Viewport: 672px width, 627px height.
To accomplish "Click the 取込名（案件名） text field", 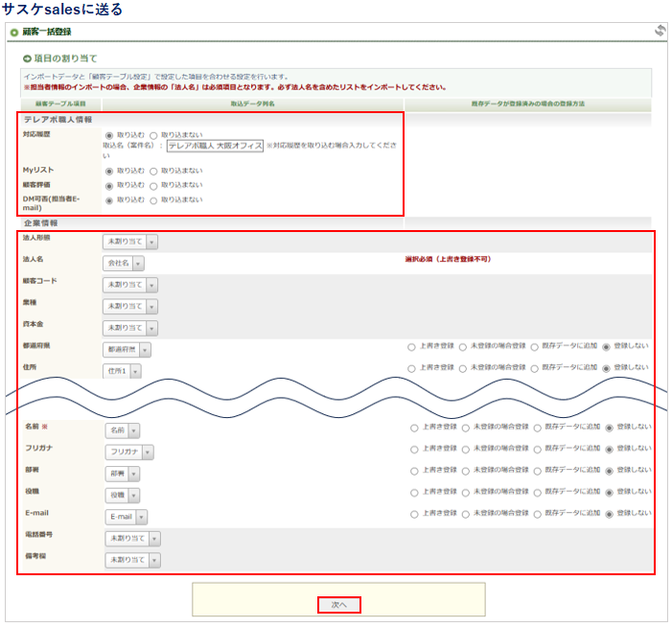I will [x=215, y=146].
